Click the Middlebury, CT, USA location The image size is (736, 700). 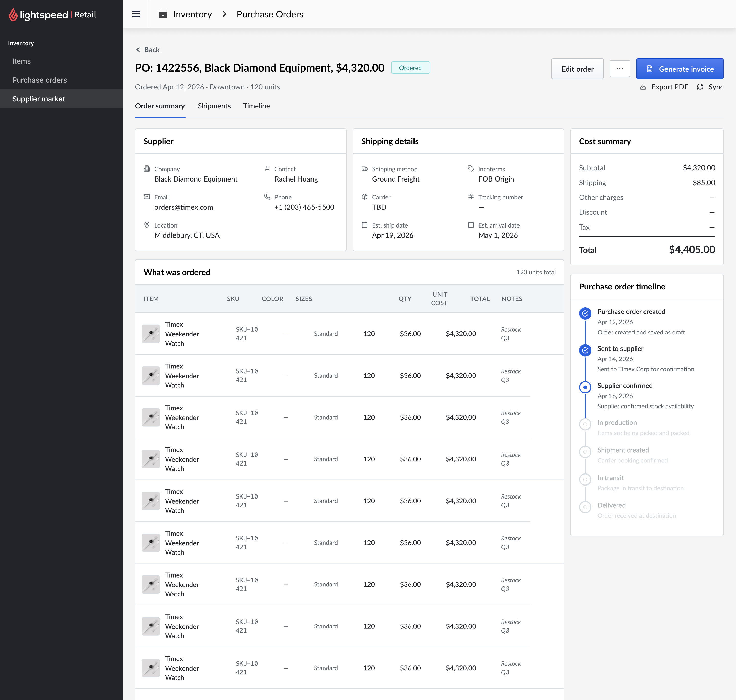coord(187,235)
